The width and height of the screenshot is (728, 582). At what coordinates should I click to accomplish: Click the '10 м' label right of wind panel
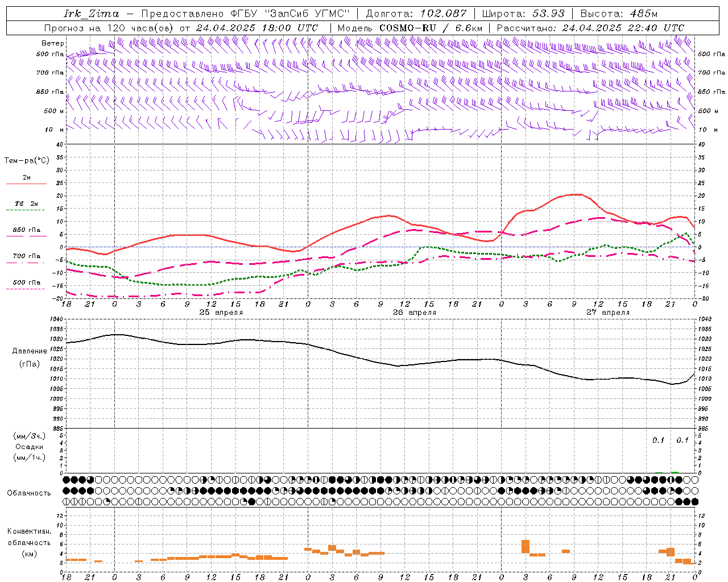tap(708, 130)
